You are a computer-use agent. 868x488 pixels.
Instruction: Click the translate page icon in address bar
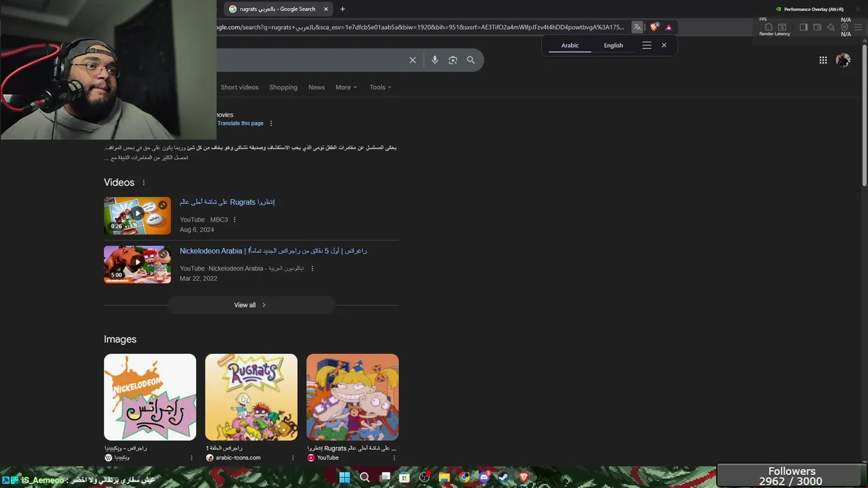tap(637, 27)
